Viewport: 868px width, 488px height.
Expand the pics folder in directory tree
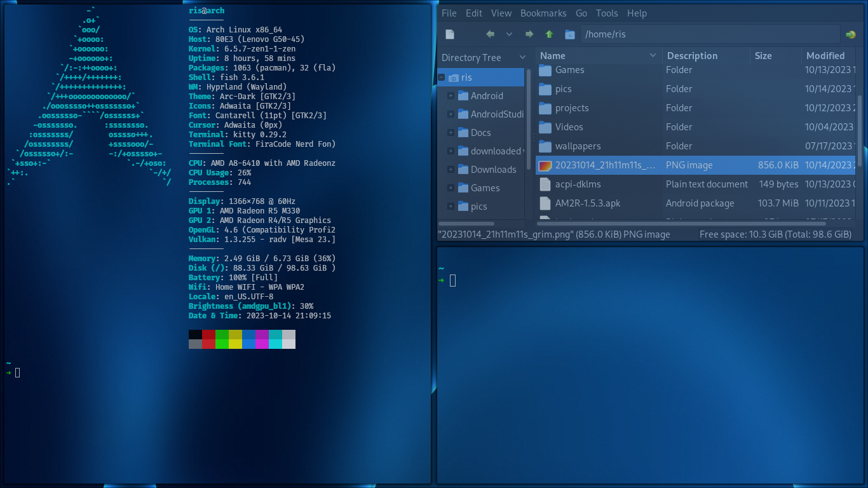point(451,207)
